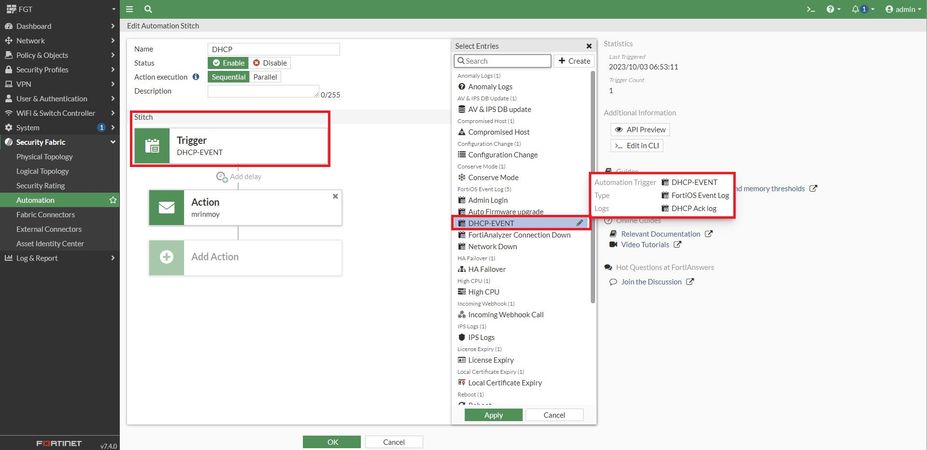Expand WiFi & Switch Controller menu
The height and width of the screenshot is (450, 927).
tap(60, 113)
